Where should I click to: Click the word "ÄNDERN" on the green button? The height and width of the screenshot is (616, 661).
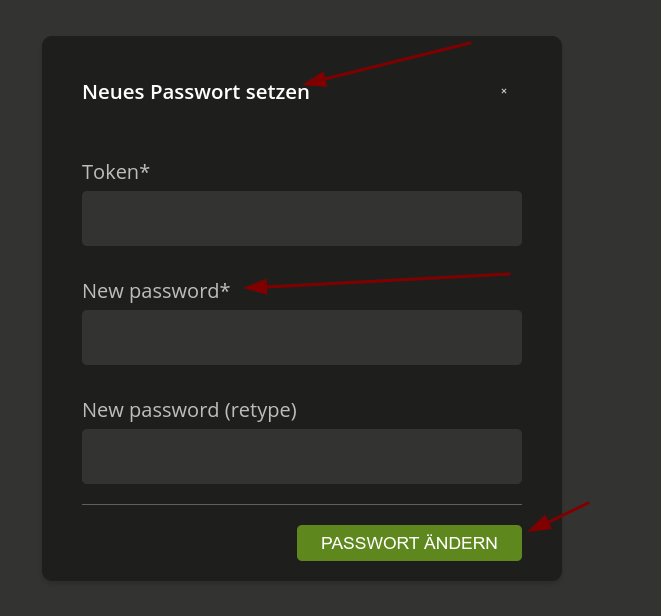click(x=460, y=543)
